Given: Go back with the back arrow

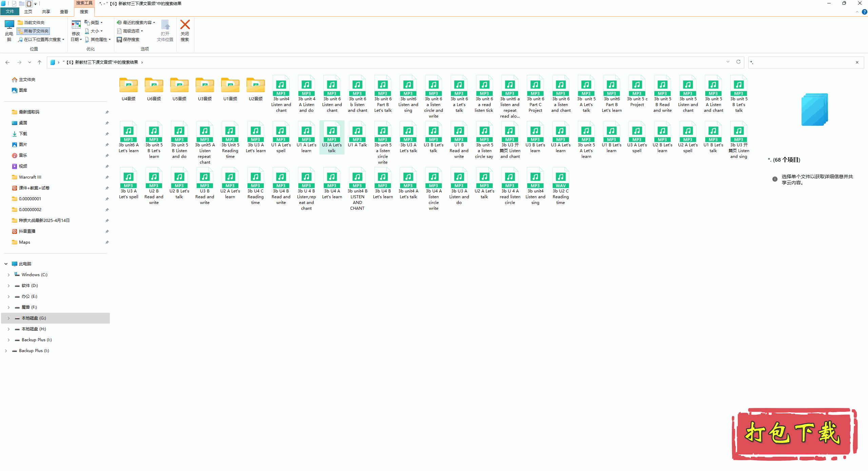Looking at the screenshot, I should click(x=7, y=62).
